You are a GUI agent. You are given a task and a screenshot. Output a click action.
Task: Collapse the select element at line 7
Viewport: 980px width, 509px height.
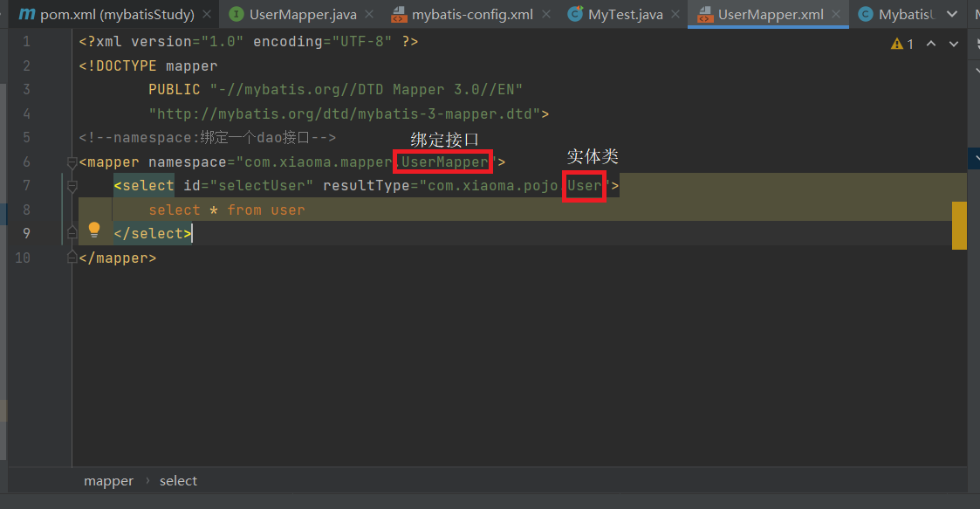point(72,186)
